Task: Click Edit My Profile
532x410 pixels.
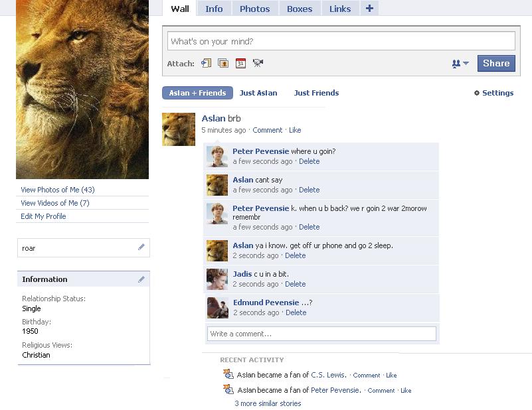Action: point(43,216)
